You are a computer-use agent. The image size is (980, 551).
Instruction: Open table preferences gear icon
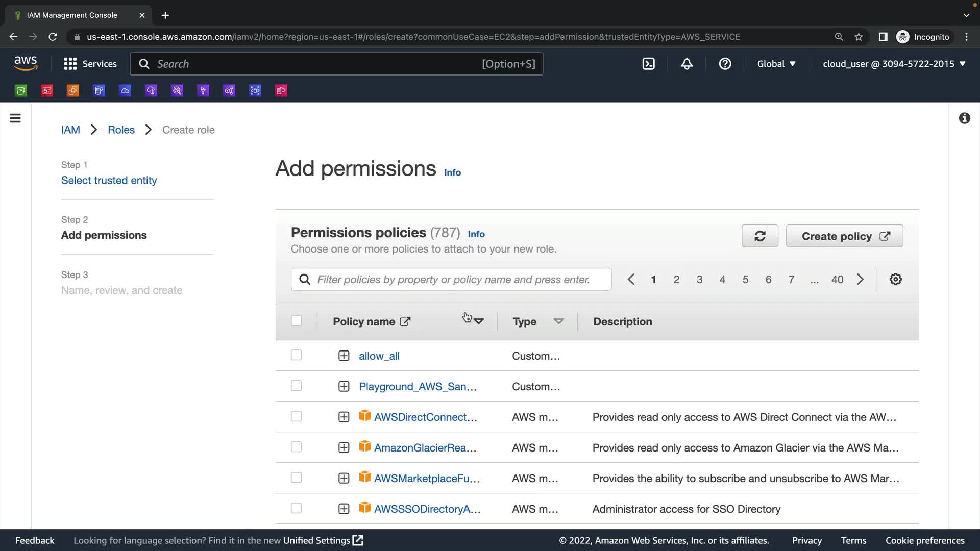click(x=895, y=280)
